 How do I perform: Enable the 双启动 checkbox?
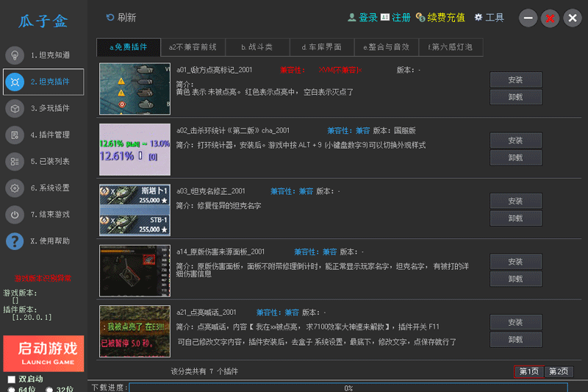12,379
